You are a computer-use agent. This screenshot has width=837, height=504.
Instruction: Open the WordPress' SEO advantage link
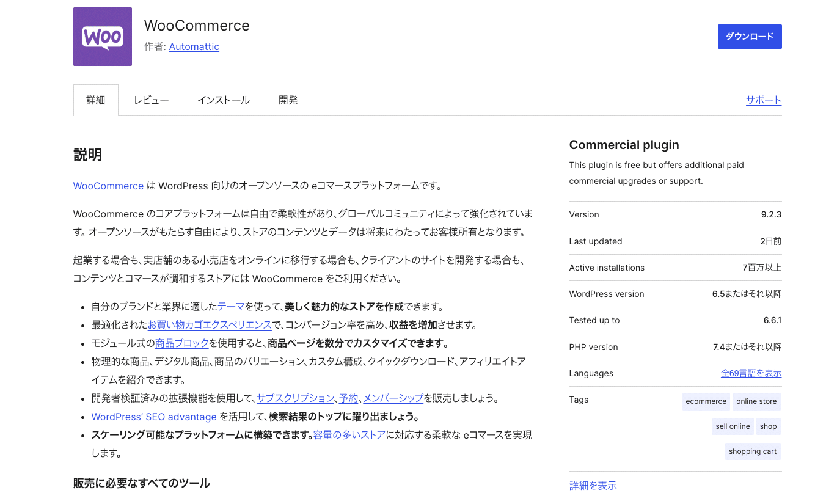[x=154, y=417]
